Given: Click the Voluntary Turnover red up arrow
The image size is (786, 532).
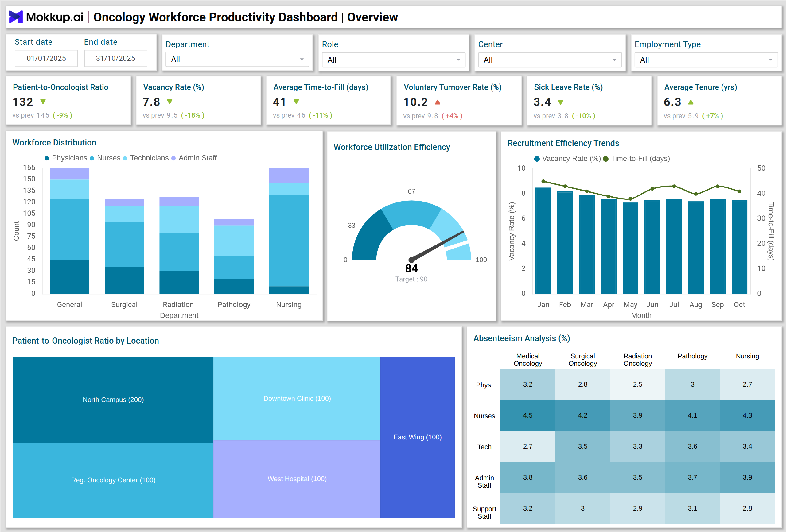Looking at the screenshot, I should tap(437, 102).
